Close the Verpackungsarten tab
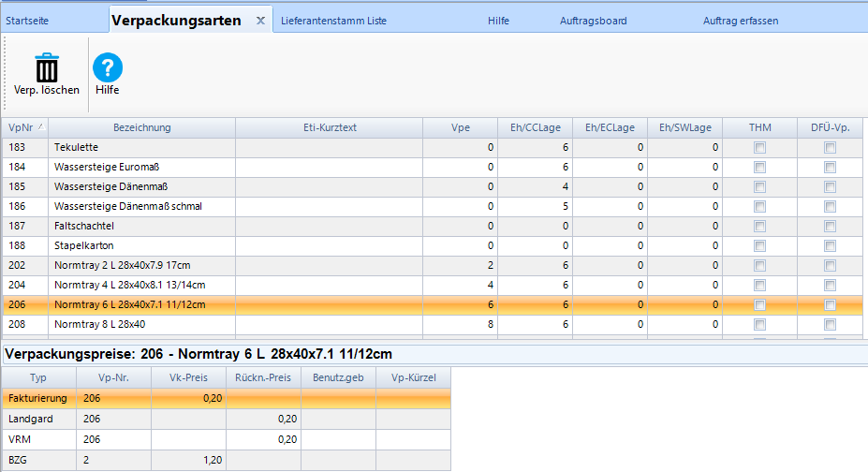Image resolution: width=868 pixels, height=472 pixels. 260,20
